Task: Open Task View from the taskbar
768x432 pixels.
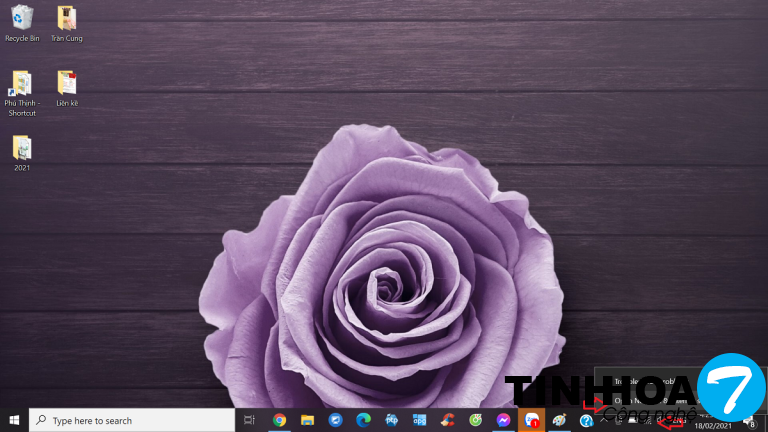Action: pyautogui.click(x=250, y=420)
